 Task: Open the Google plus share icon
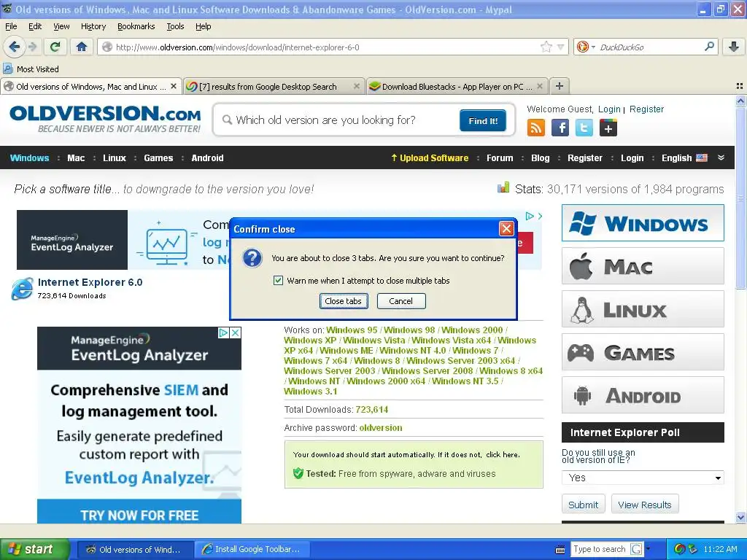point(608,128)
